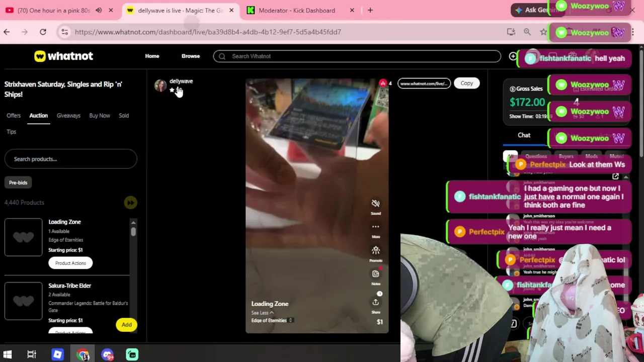Bookmark this page with the star icon
The height and width of the screenshot is (362, 644).
coord(543,32)
